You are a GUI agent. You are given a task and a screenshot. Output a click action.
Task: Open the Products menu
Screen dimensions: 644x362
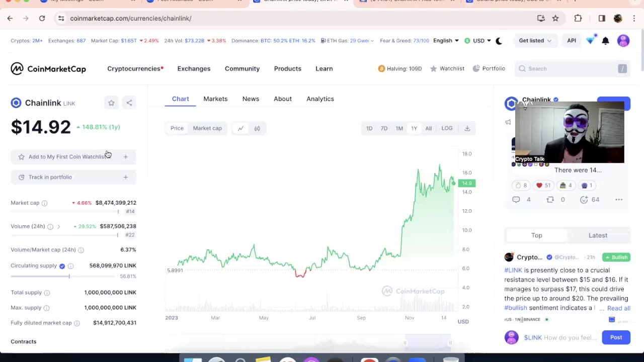288,69
